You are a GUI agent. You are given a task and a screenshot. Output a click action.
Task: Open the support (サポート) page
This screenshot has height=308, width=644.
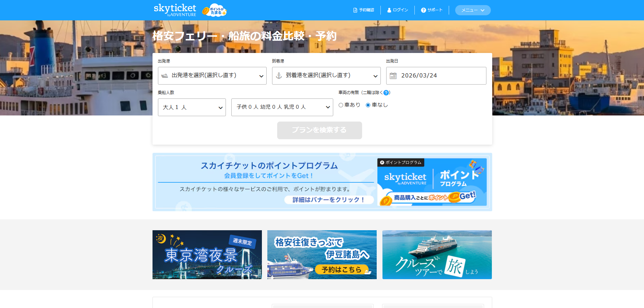(x=432, y=10)
